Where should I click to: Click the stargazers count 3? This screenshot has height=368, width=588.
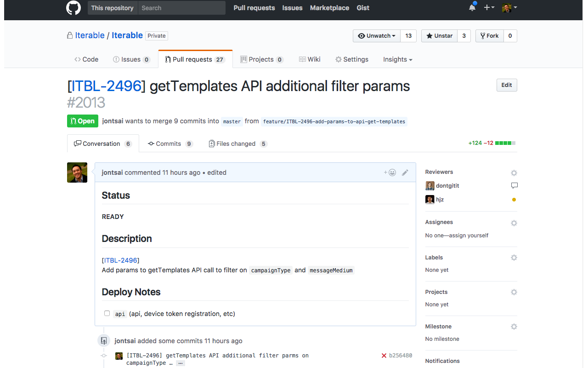464,36
